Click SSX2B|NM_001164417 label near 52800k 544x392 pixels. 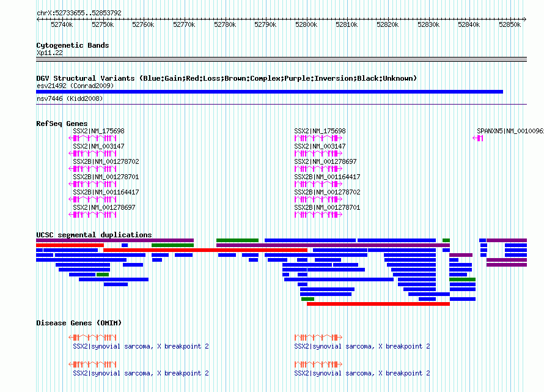coord(327,177)
